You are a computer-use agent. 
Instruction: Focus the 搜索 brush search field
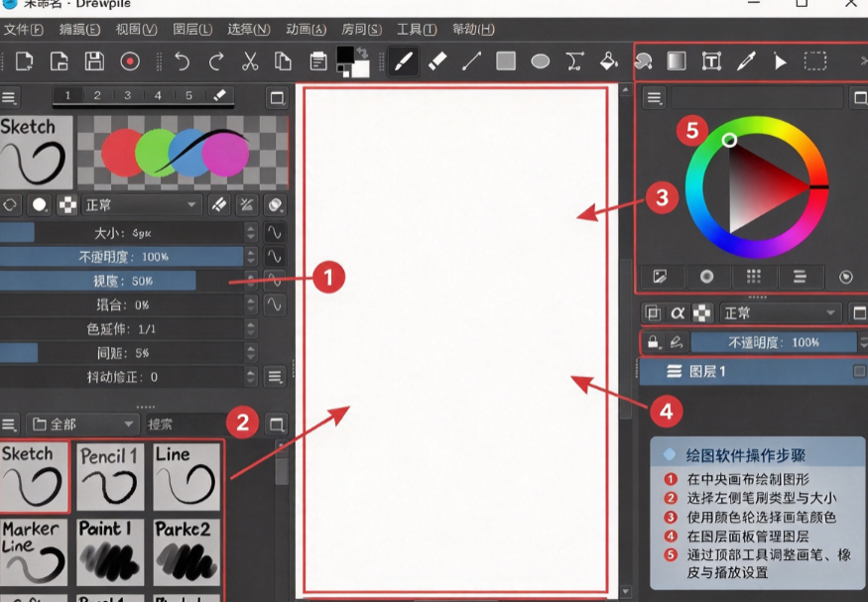click(187, 424)
